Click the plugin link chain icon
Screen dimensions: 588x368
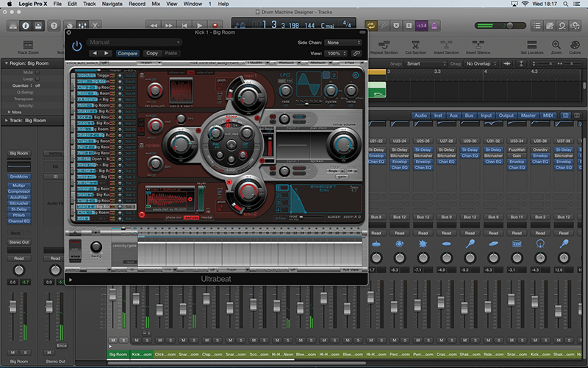pyautogui.click(x=356, y=53)
